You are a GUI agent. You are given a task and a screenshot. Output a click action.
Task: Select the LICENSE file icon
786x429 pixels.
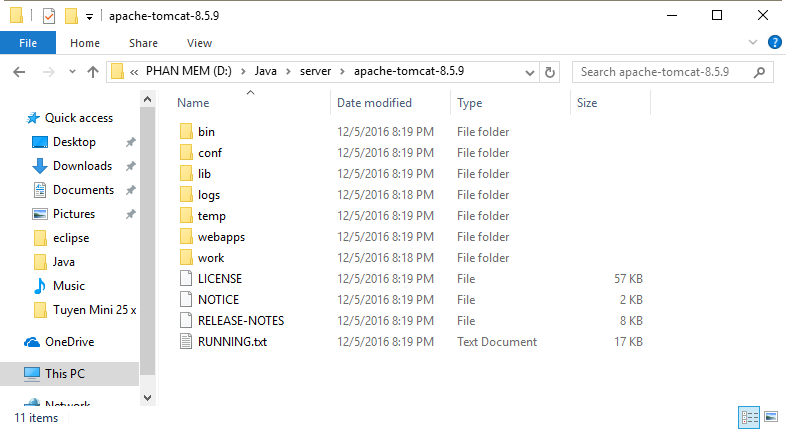coord(186,279)
